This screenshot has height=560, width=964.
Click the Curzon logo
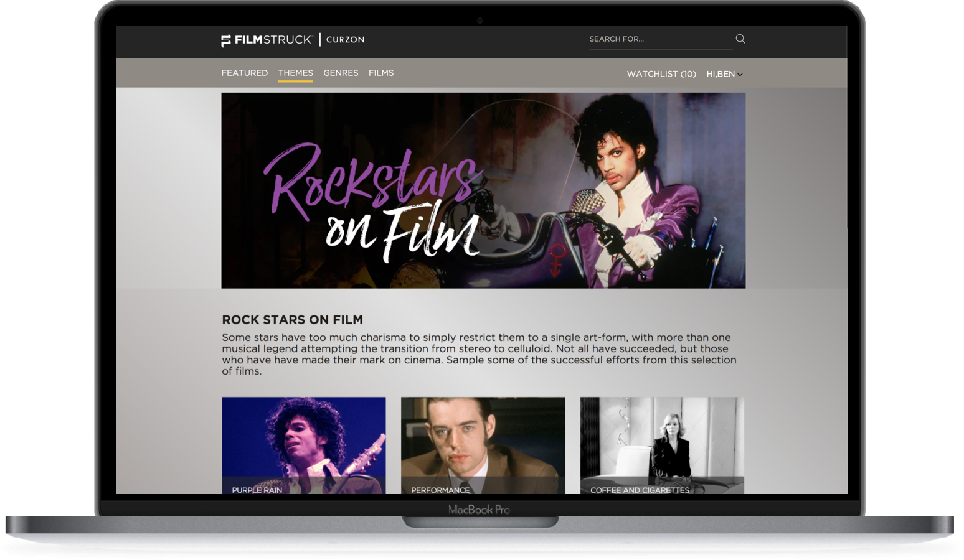coord(345,40)
